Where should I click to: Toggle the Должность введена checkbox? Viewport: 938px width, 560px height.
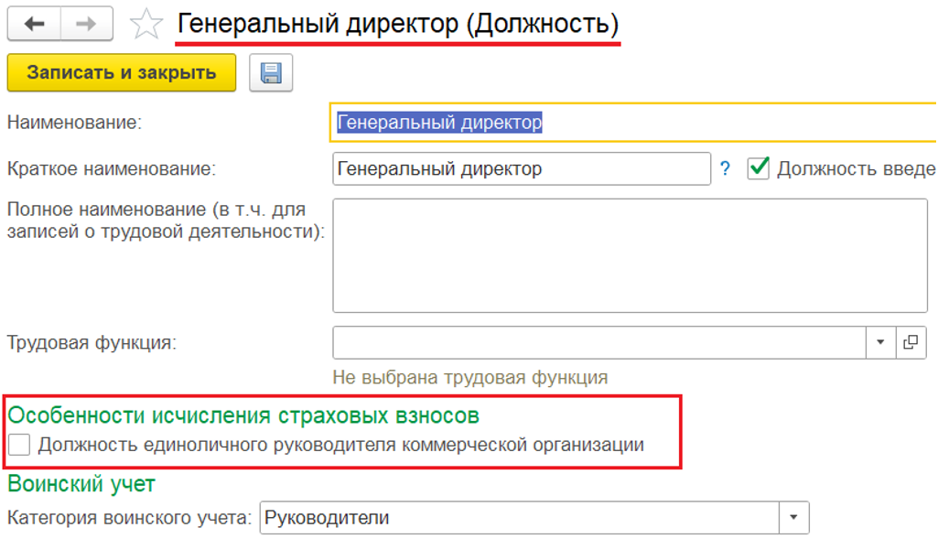pyautogui.click(x=759, y=168)
